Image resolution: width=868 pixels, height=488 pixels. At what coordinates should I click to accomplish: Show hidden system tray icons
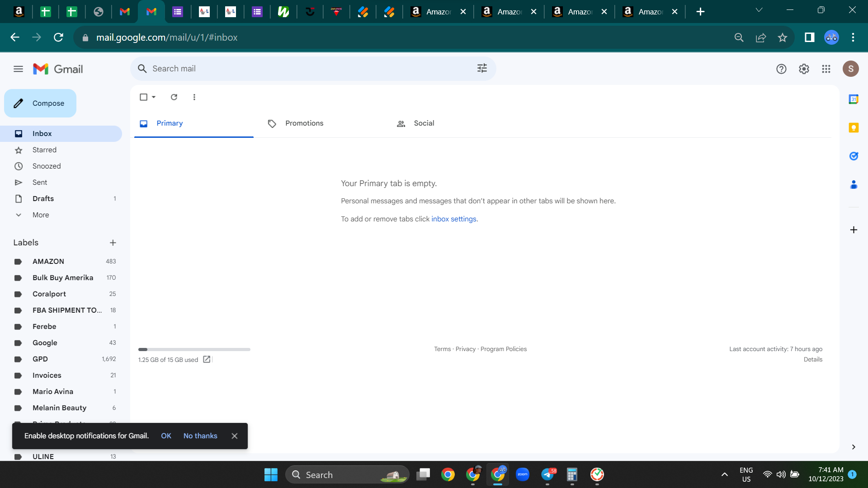tap(724, 474)
